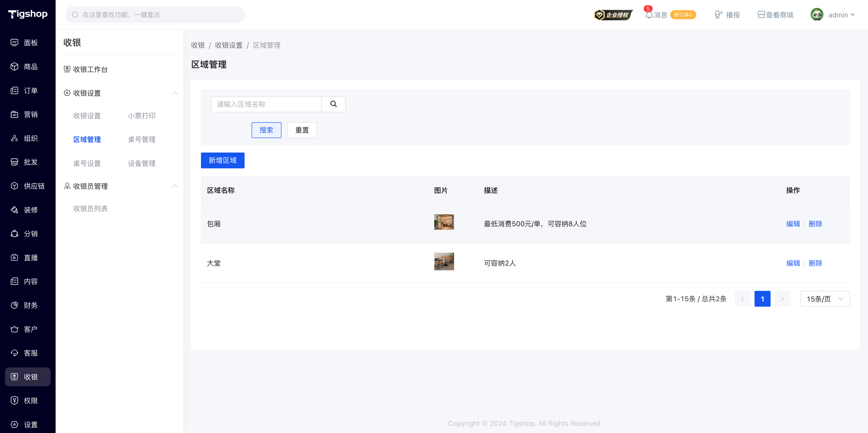Click the 播报 broadcast microphone icon

coord(718,15)
